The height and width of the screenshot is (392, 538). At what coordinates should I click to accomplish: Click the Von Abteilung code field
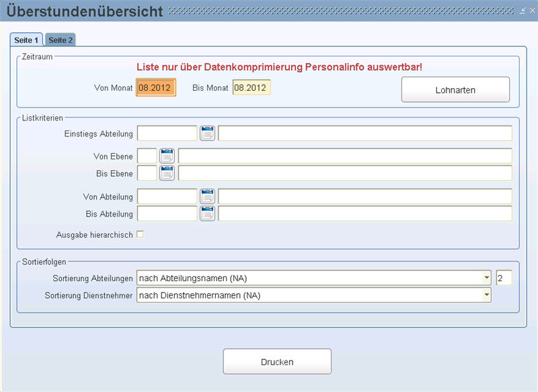coord(167,196)
